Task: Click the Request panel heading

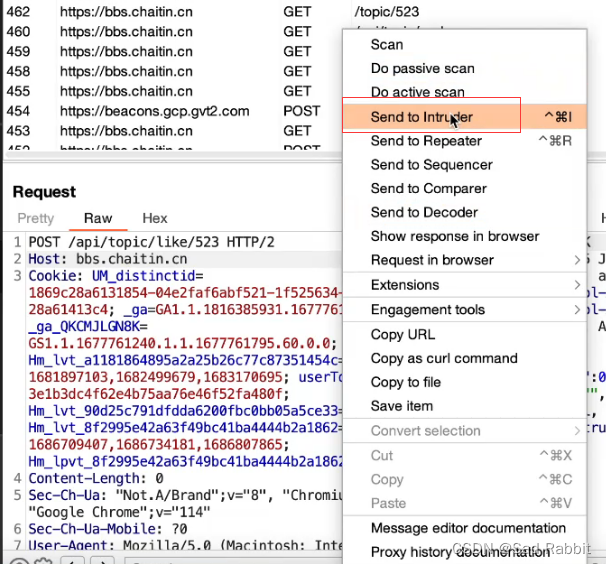Action: point(44,192)
